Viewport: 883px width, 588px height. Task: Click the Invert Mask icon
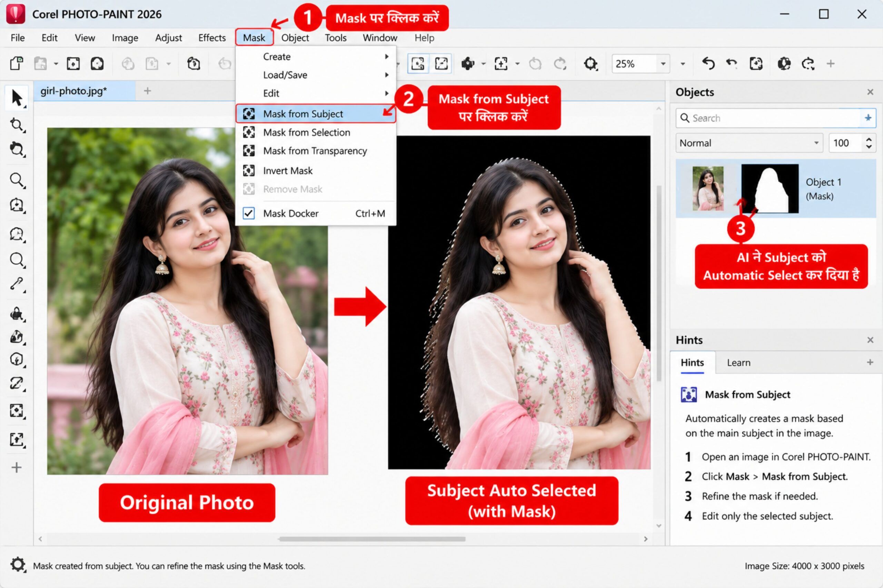[x=248, y=170]
